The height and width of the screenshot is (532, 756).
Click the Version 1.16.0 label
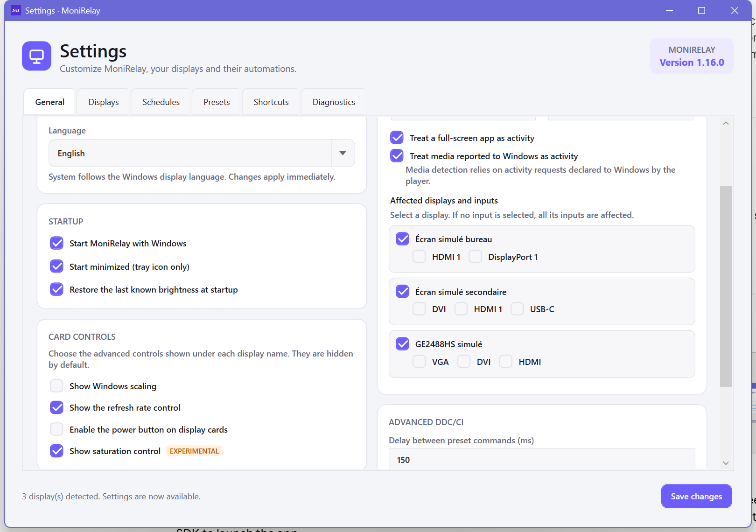pyautogui.click(x=692, y=62)
